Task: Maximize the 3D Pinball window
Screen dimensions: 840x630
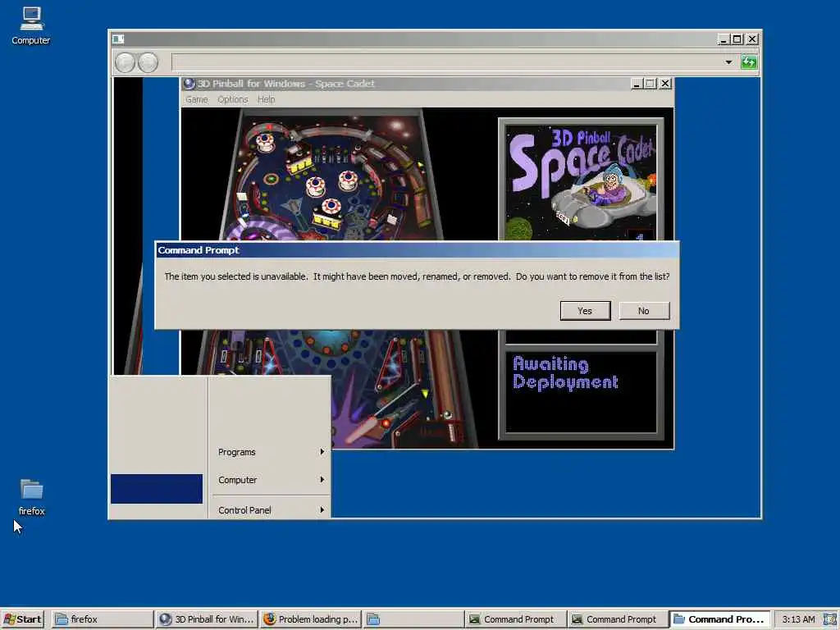Action: [x=651, y=84]
